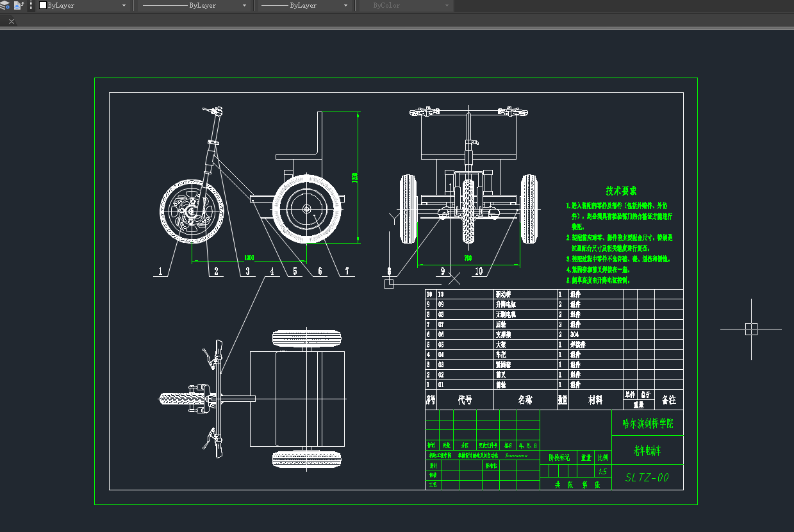Pick callout number 10 under the front view
This screenshot has width=794, height=532.
point(479,272)
